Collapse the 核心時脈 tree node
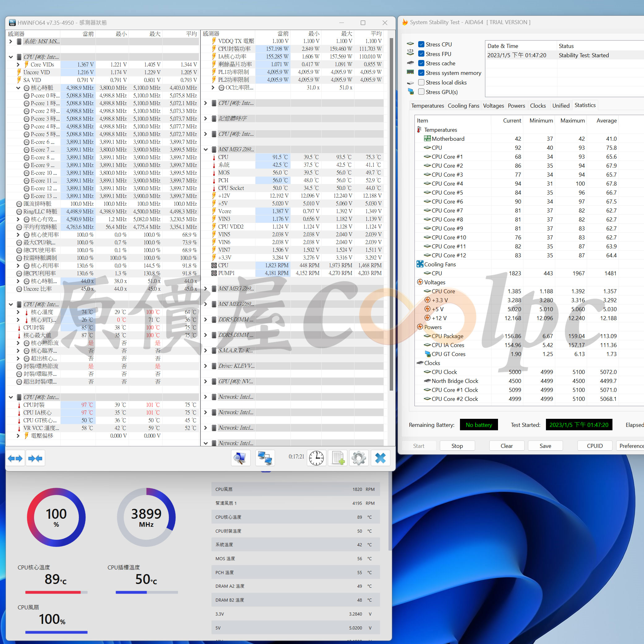Viewport: 644px width, 644px height. tap(18, 88)
